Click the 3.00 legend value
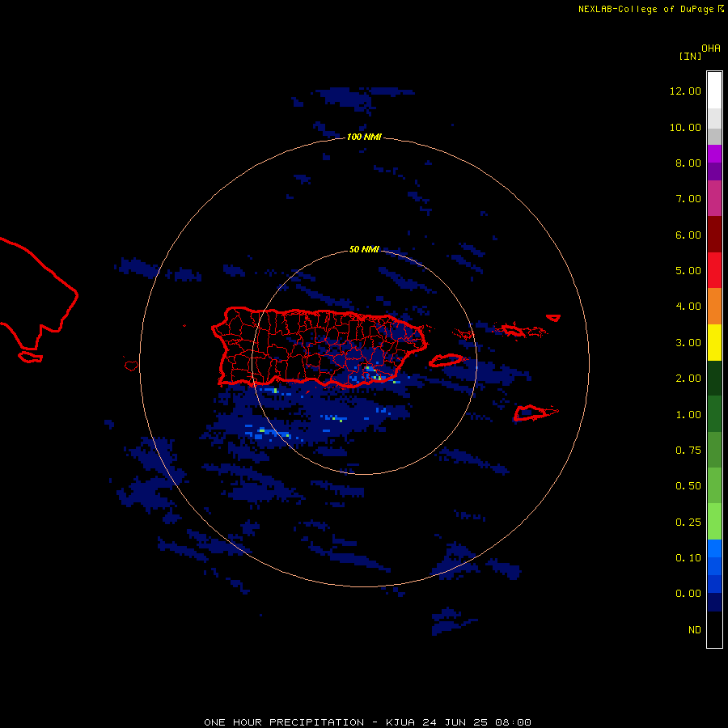 click(x=688, y=343)
